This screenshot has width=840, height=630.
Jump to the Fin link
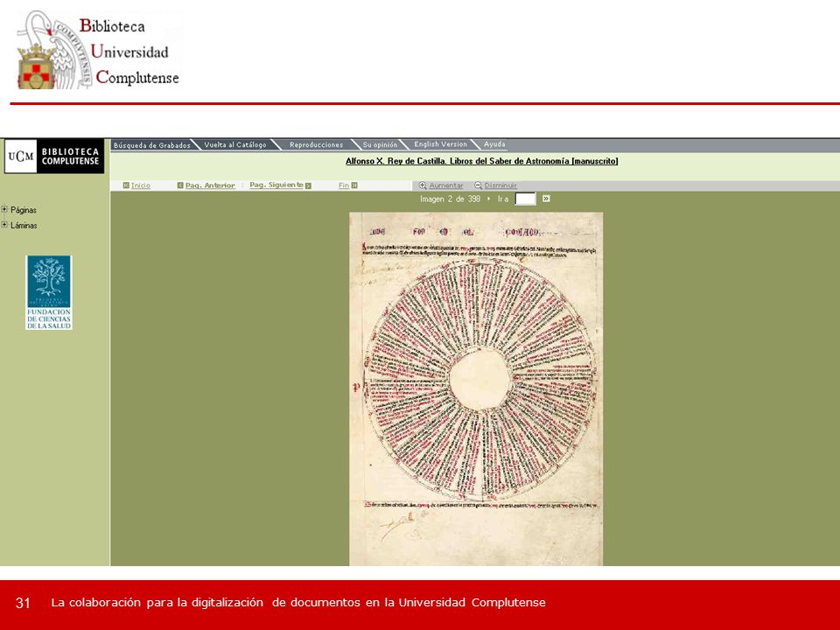(343, 185)
